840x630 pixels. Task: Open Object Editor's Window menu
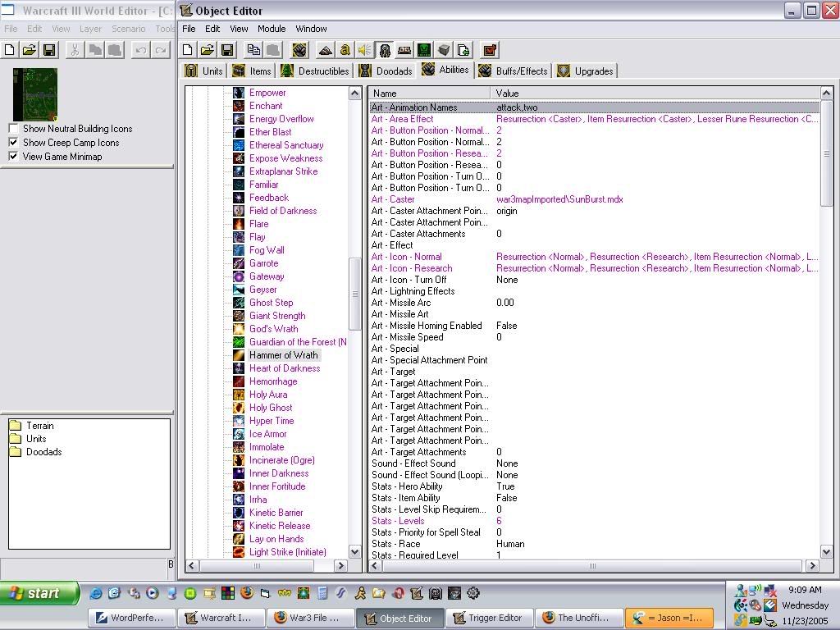point(311,29)
